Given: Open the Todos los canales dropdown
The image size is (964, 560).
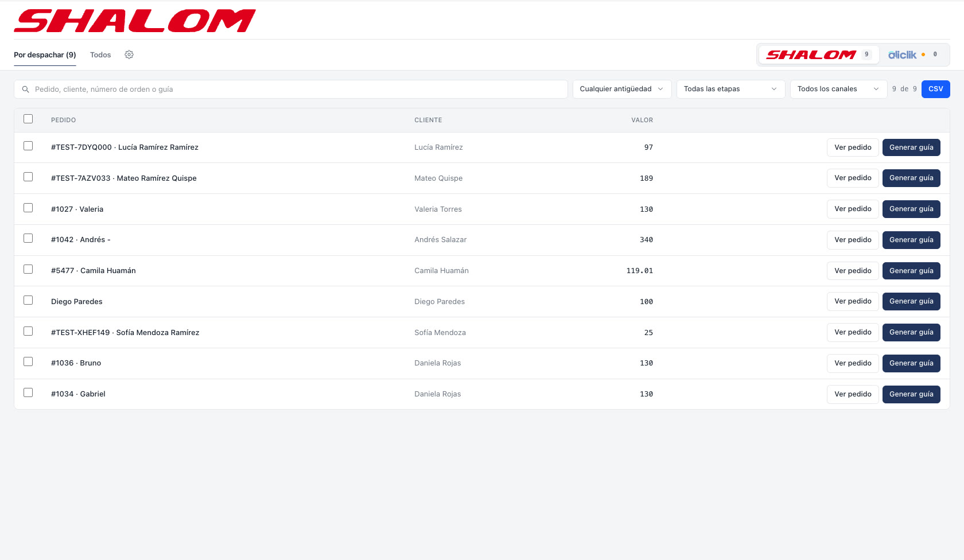Looking at the screenshot, I should [x=838, y=89].
